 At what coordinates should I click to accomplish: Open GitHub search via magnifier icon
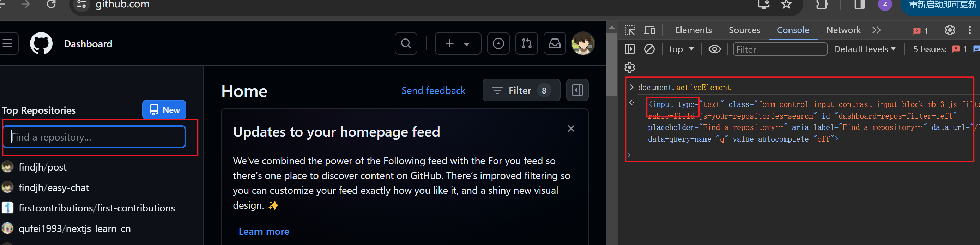(x=406, y=44)
